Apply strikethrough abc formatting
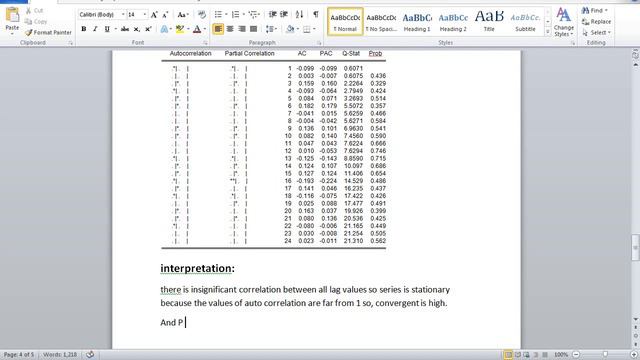Image resolution: width=640 pixels, height=360 pixels. click(125, 29)
